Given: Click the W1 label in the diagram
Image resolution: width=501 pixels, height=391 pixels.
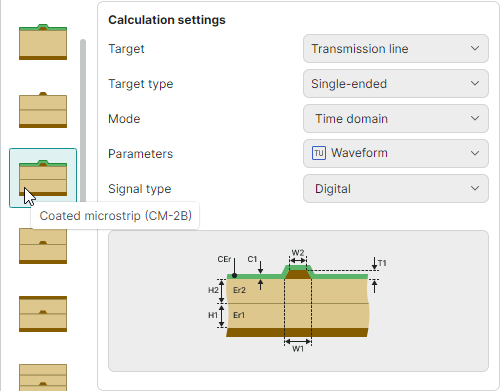Looking at the screenshot, I should [x=298, y=349].
